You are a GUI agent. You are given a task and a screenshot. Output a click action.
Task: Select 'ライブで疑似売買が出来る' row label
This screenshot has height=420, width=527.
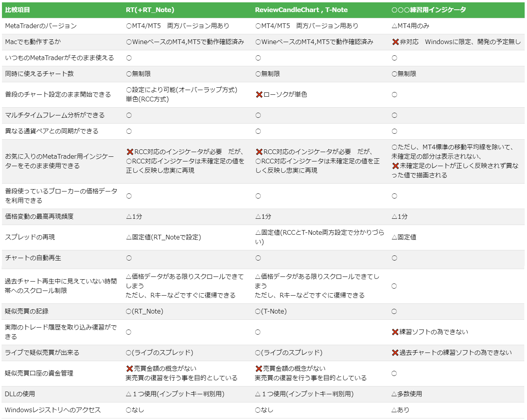click(x=42, y=353)
